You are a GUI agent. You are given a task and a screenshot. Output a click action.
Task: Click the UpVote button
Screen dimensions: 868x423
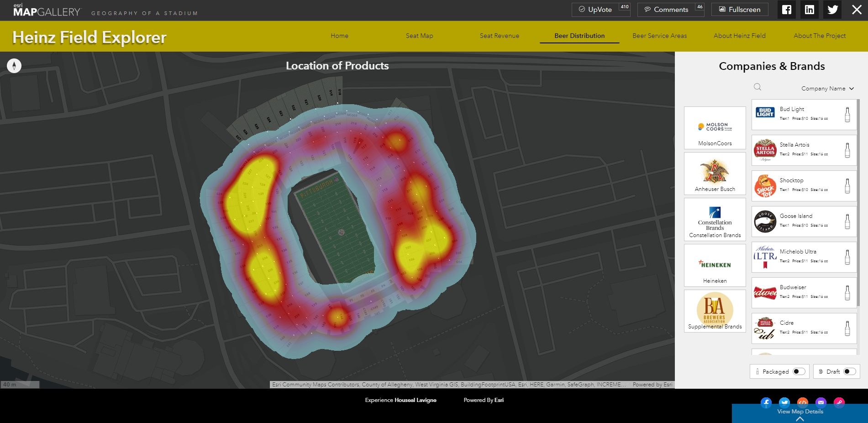tap(601, 10)
